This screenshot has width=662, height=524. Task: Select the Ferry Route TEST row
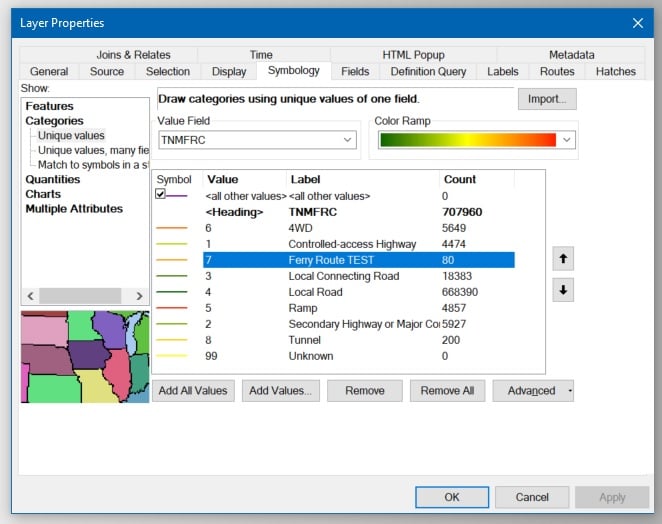pyautogui.click(x=359, y=260)
